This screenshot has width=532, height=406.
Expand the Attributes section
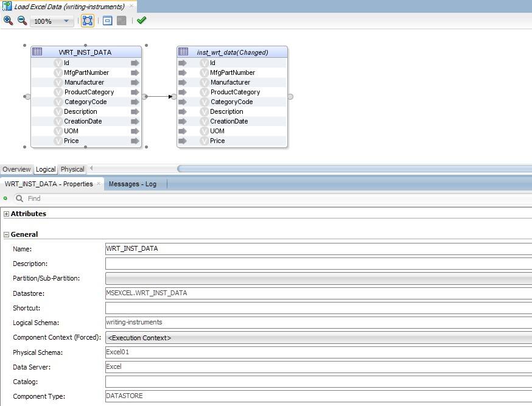pos(5,214)
